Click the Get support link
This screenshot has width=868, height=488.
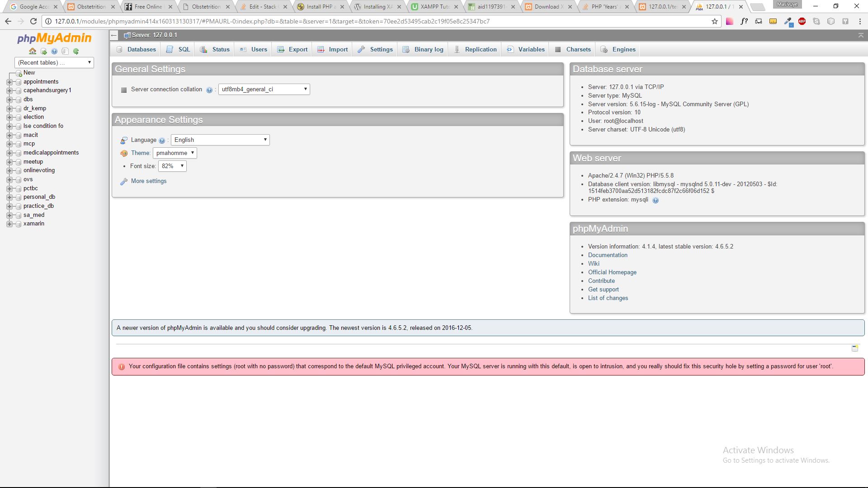(x=604, y=290)
